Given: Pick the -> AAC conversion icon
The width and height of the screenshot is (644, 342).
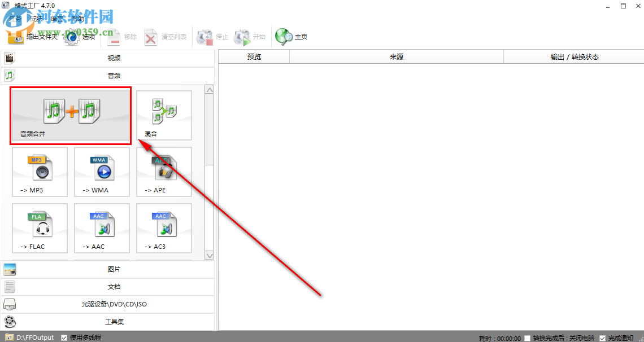Looking at the screenshot, I should coord(102,228).
